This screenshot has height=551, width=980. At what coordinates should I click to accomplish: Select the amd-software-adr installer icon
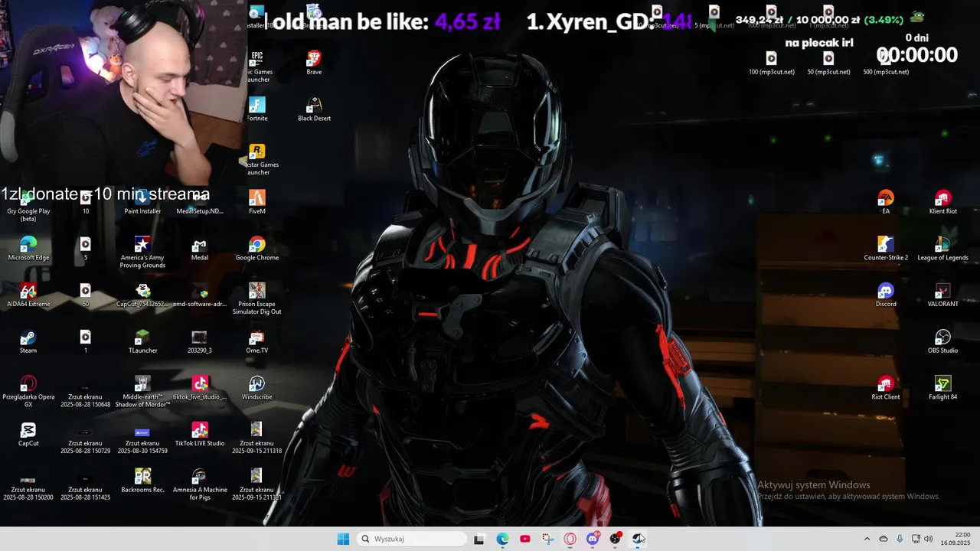pyautogui.click(x=200, y=295)
